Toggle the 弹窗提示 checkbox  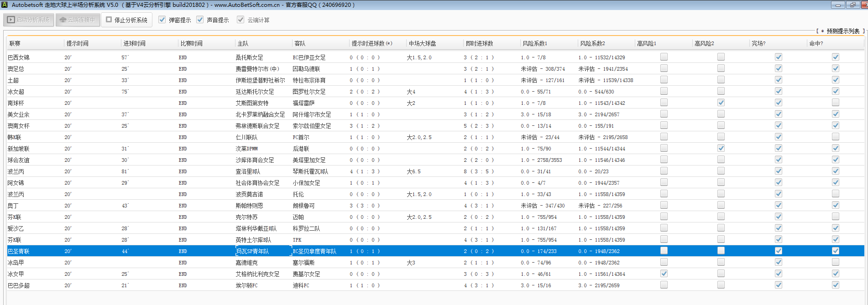click(x=162, y=20)
